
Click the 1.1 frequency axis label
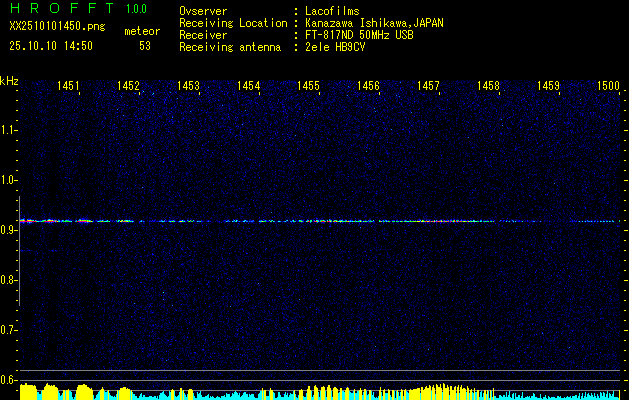(9, 130)
